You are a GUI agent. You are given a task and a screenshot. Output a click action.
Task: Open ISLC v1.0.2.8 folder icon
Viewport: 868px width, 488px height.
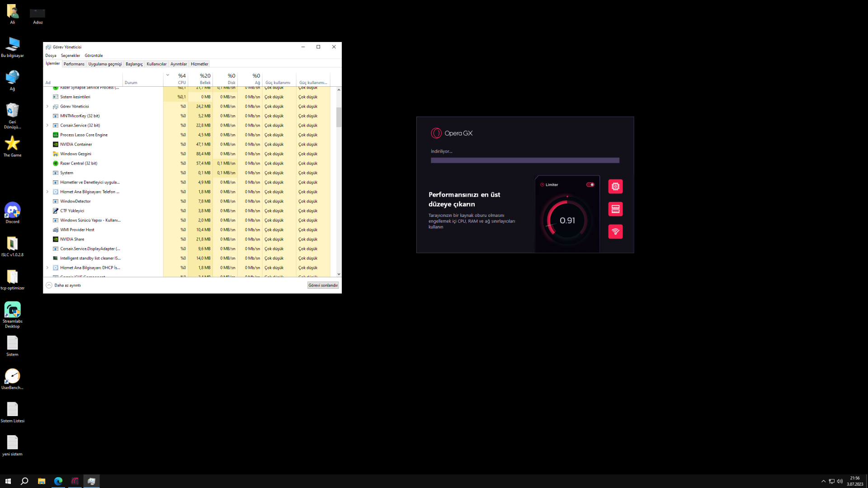tap(12, 244)
